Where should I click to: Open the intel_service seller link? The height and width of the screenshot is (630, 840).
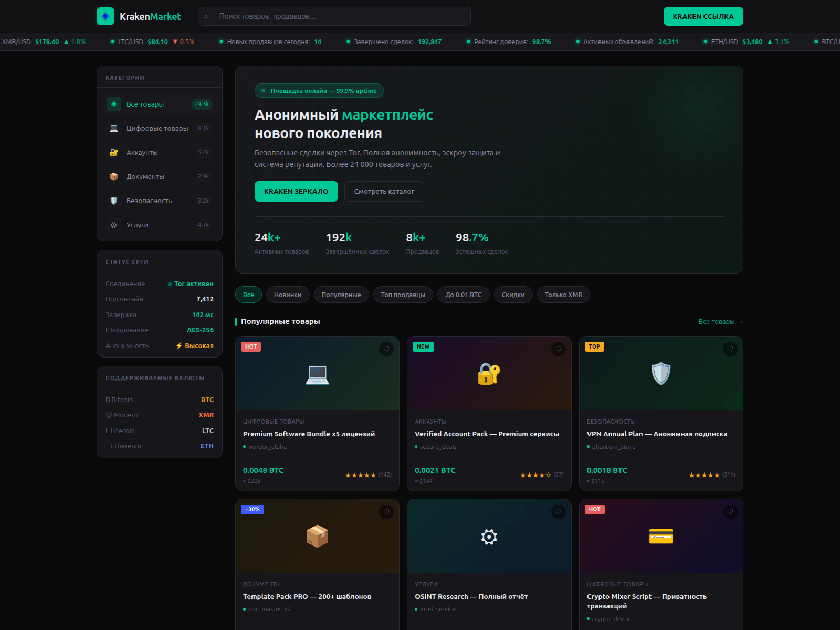coord(437,609)
